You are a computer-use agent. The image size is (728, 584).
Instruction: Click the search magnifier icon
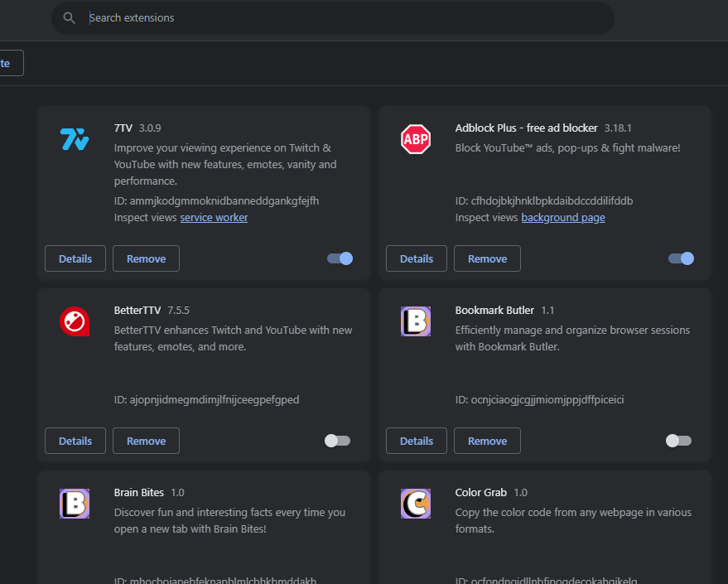point(70,18)
